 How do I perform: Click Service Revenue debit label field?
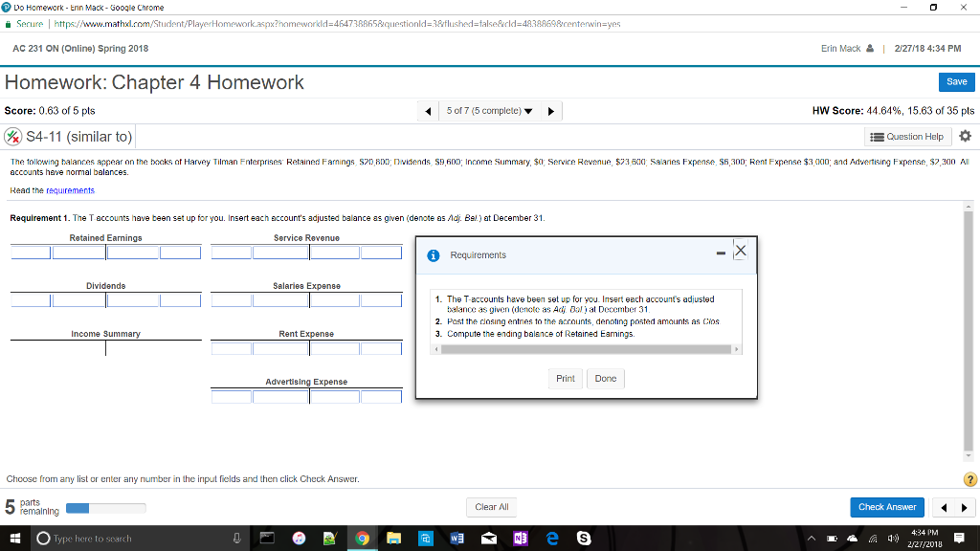232,253
